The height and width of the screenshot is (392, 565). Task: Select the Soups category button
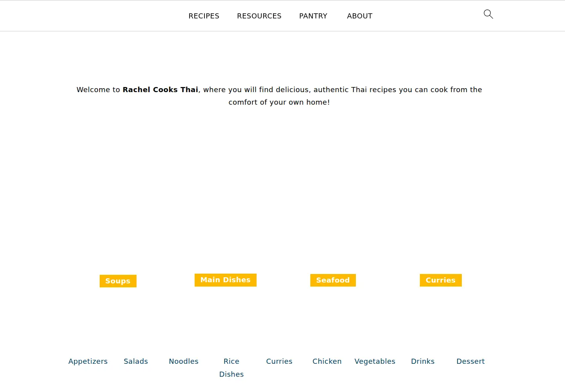[118, 281]
